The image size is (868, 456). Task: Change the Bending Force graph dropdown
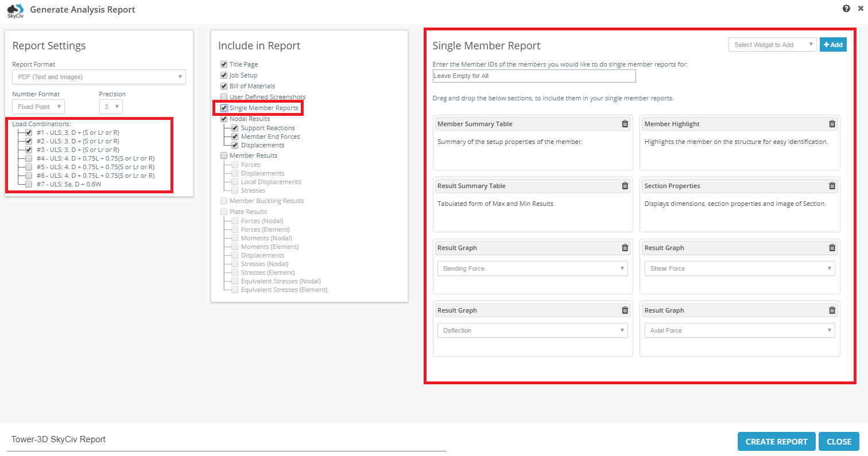tap(533, 268)
